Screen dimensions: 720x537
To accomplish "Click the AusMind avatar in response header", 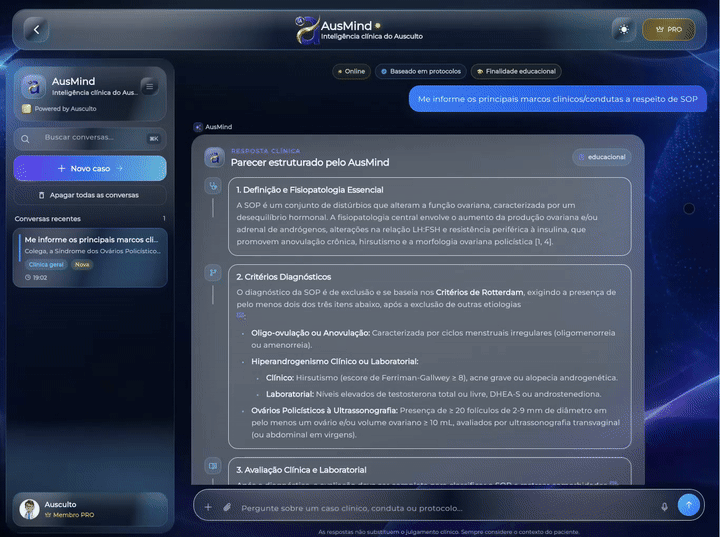I will click(x=214, y=158).
